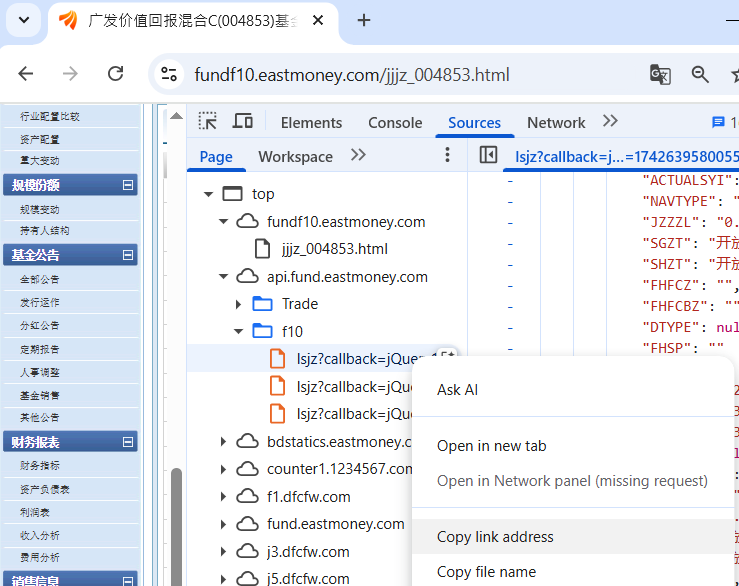Screen dimensions: 739x586
Task: Open the 利润表 sidebar link
Action: pos(35,512)
